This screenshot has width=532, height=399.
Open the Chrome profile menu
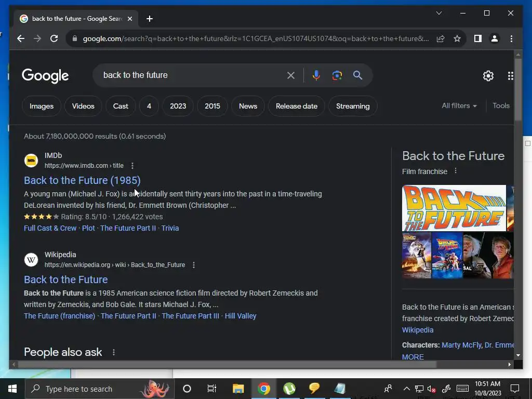point(495,38)
